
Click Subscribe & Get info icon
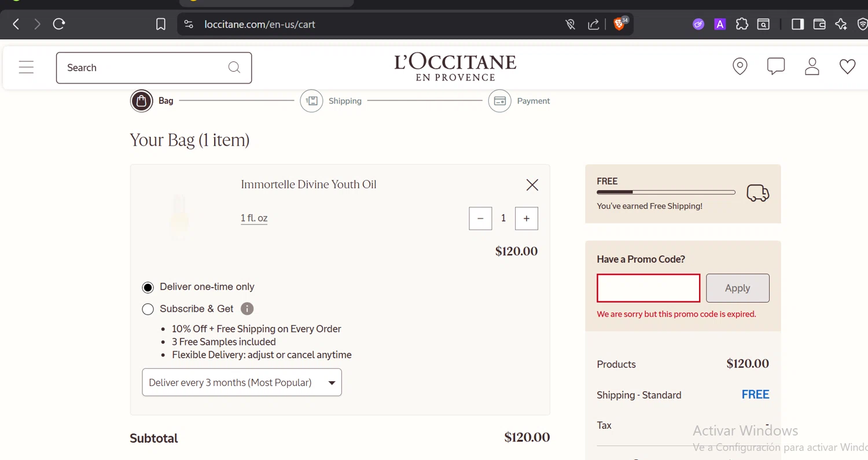tap(247, 309)
